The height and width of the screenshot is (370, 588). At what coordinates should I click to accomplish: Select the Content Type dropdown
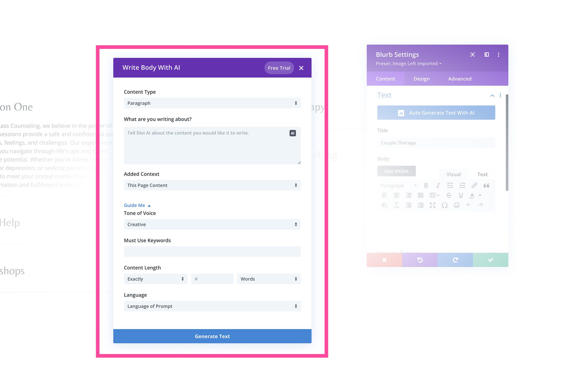[x=212, y=103]
